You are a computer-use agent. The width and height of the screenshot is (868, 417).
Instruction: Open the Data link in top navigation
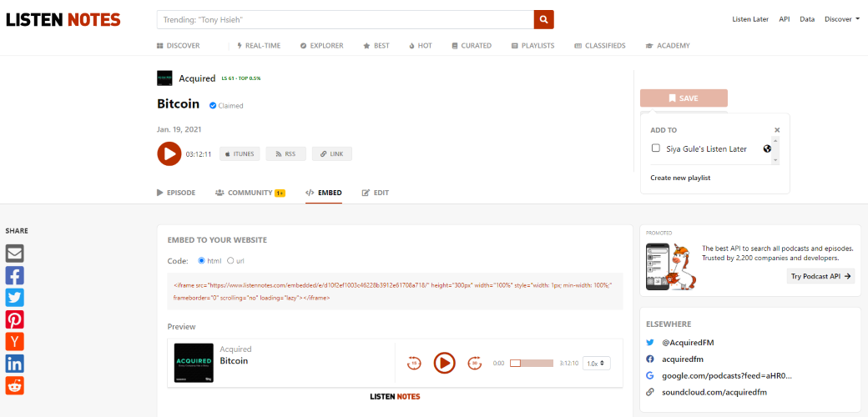tap(807, 19)
